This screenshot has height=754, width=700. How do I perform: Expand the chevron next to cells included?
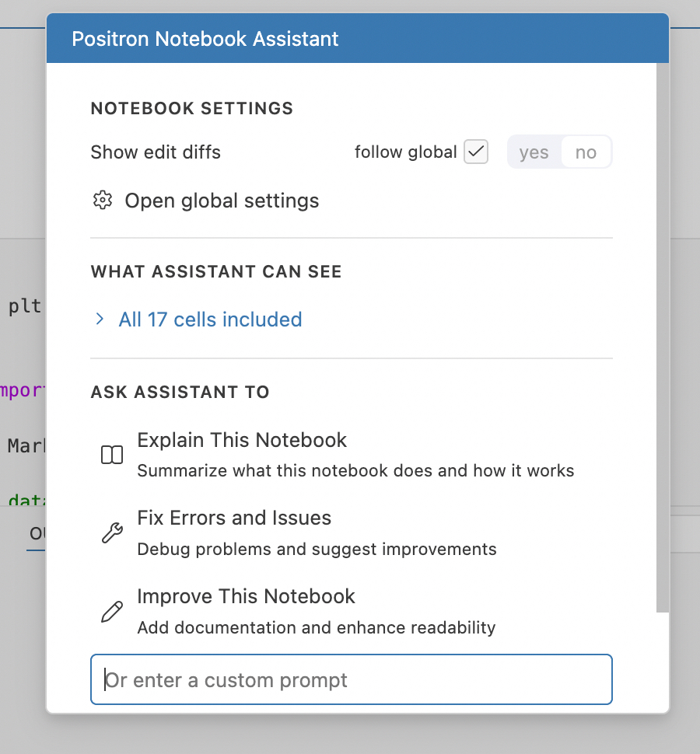tap(99, 319)
